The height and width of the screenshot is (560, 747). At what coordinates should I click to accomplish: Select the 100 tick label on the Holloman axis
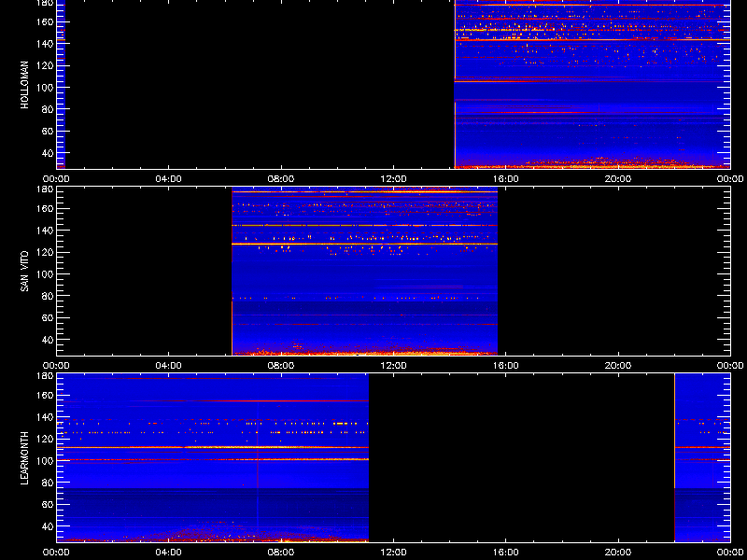click(x=44, y=87)
